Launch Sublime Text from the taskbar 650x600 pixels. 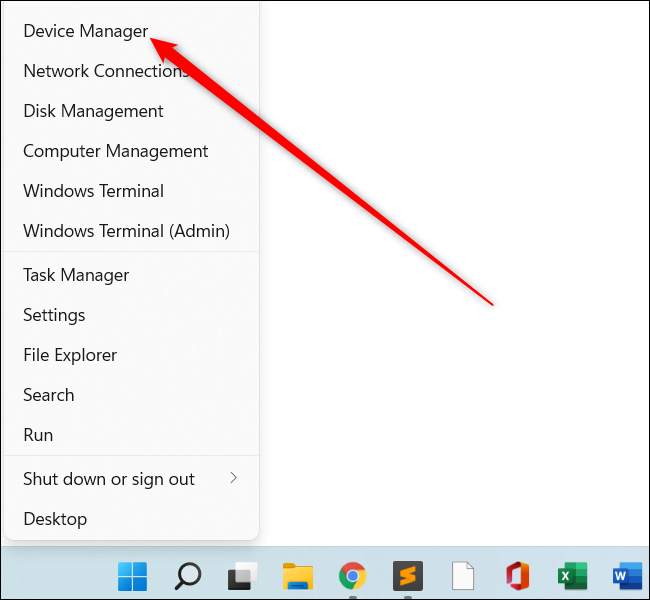point(407,576)
